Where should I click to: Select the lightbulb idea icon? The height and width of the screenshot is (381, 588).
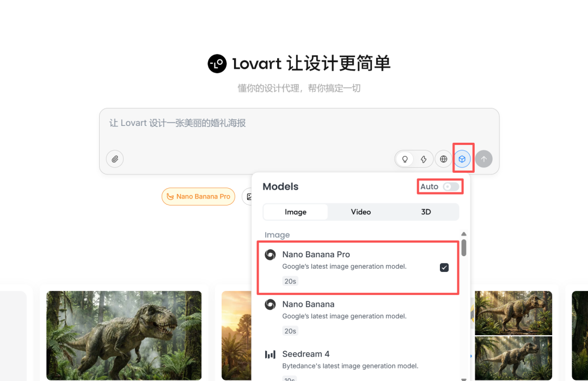click(x=405, y=159)
